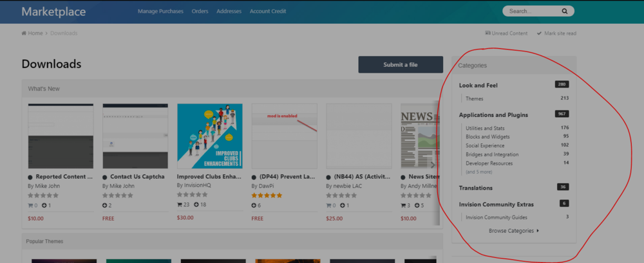
Task: Click download count icon under Contact Us Captcha
Action: tap(105, 205)
